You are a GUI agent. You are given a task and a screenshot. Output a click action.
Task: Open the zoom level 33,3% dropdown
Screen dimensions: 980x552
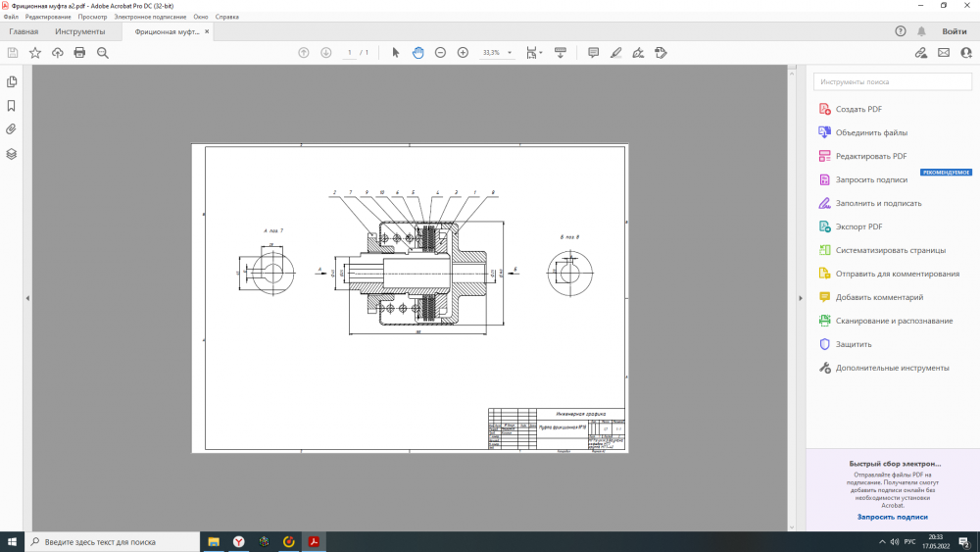pyautogui.click(x=509, y=53)
